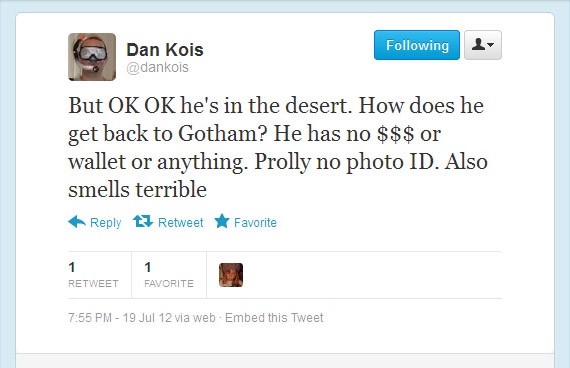Click the "web" source text
The image size is (570, 368).
pyautogui.click(x=204, y=318)
